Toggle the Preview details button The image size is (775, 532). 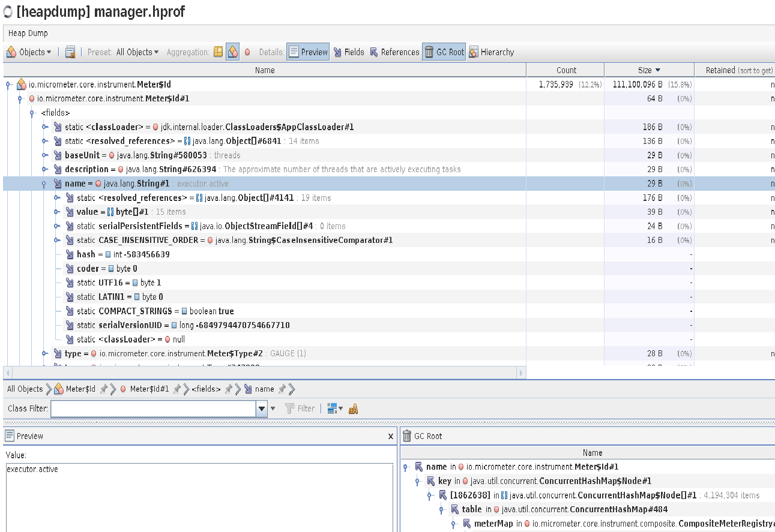pos(308,52)
